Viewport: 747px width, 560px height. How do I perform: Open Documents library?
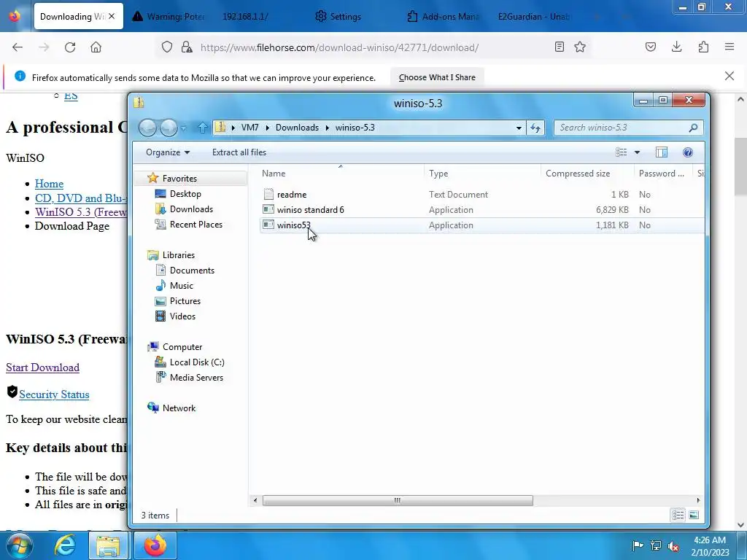[x=192, y=271]
